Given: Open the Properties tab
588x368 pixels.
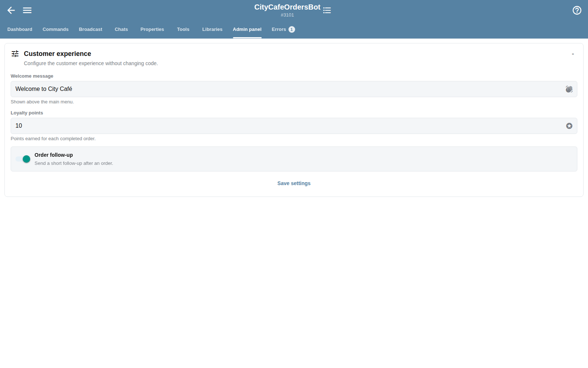Looking at the screenshot, I should pos(152,29).
